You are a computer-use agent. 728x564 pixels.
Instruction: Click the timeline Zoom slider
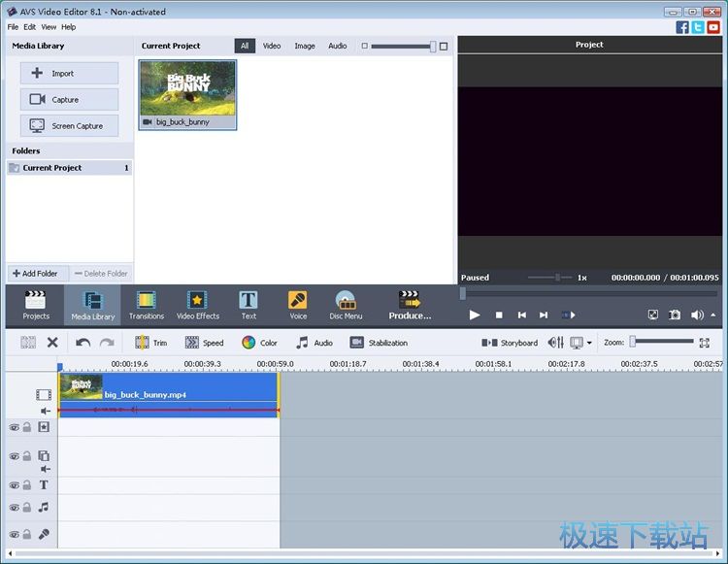click(x=662, y=342)
